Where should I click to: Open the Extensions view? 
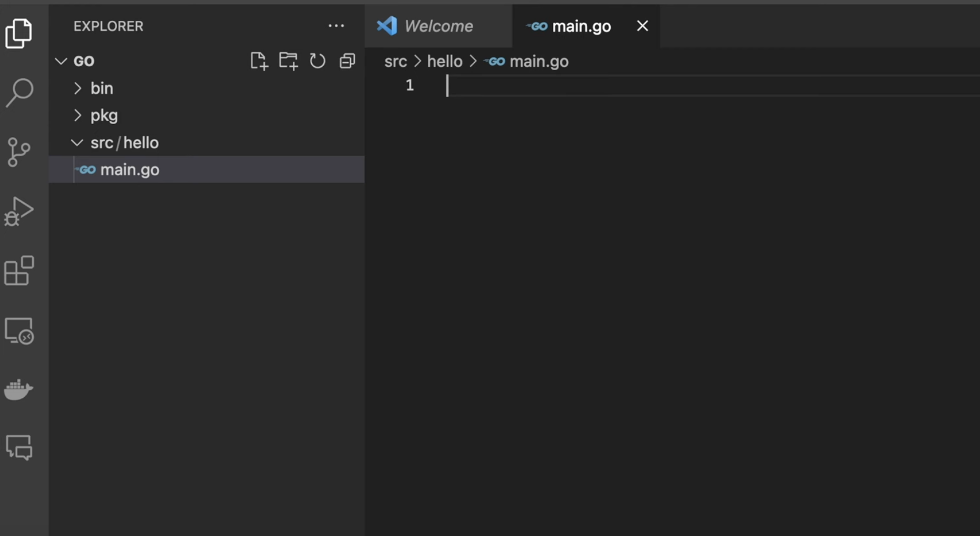coord(20,271)
